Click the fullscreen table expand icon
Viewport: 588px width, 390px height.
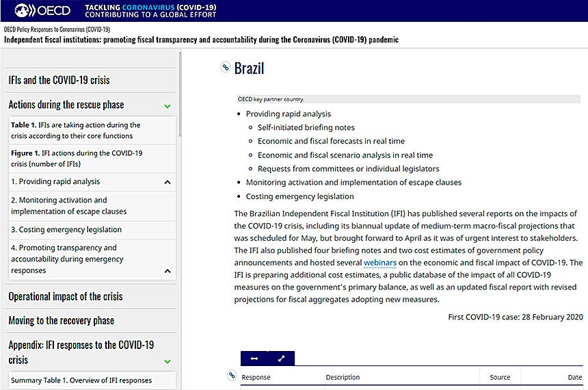pyautogui.click(x=281, y=359)
